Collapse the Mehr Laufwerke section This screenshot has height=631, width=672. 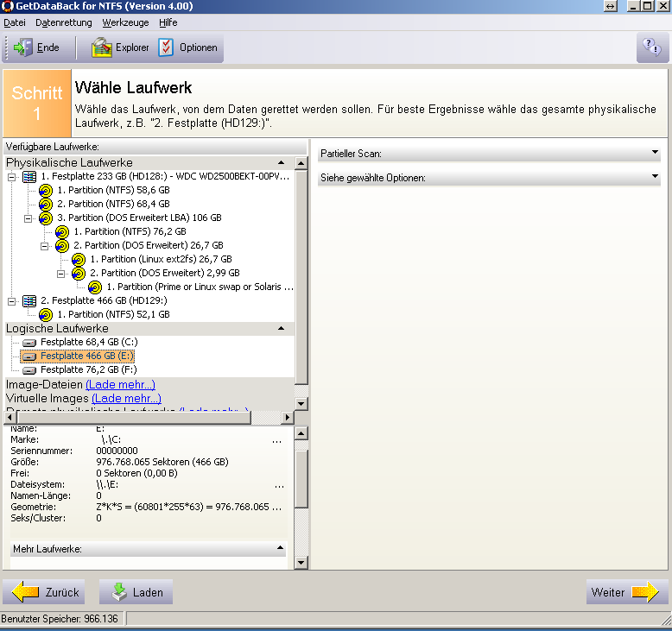click(x=280, y=547)
